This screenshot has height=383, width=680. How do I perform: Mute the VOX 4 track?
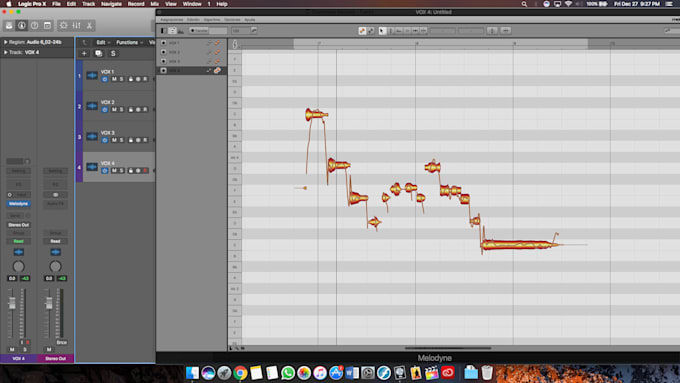click(x=114, y=171)
